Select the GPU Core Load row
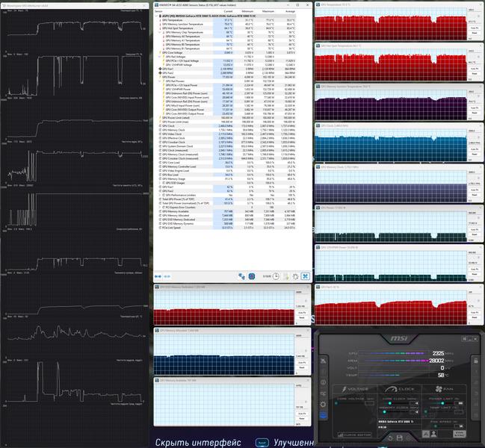 (x=226, y=163)
